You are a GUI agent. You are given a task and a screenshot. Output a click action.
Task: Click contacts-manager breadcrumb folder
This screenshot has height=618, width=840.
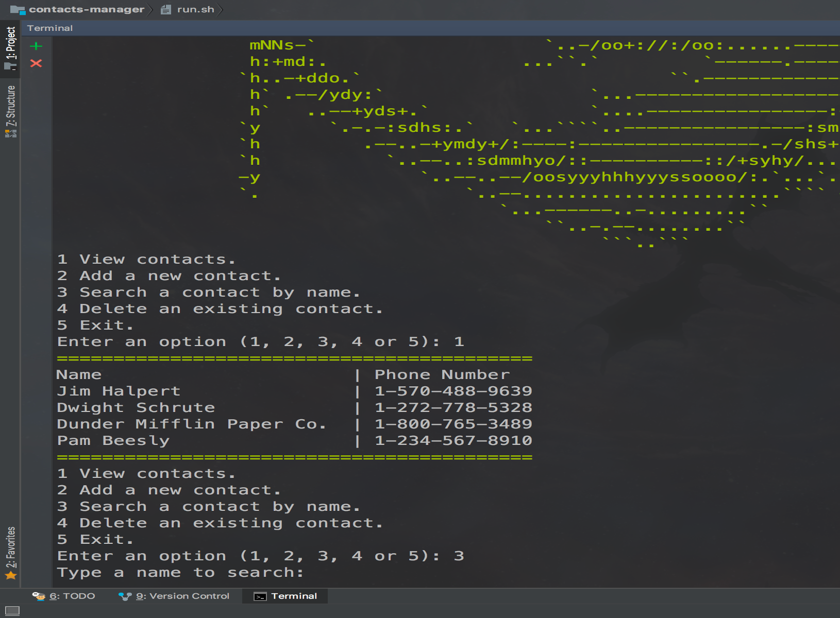(77, 9)
